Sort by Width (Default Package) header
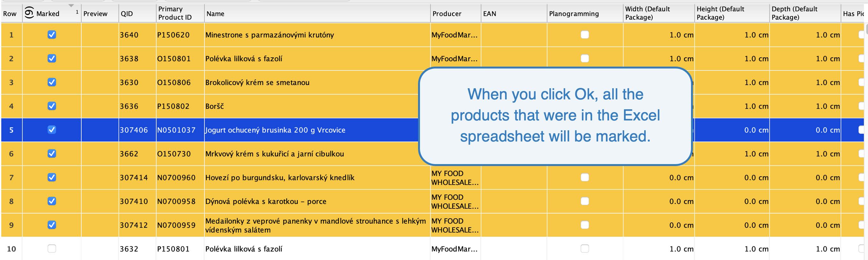 (659, 13)
